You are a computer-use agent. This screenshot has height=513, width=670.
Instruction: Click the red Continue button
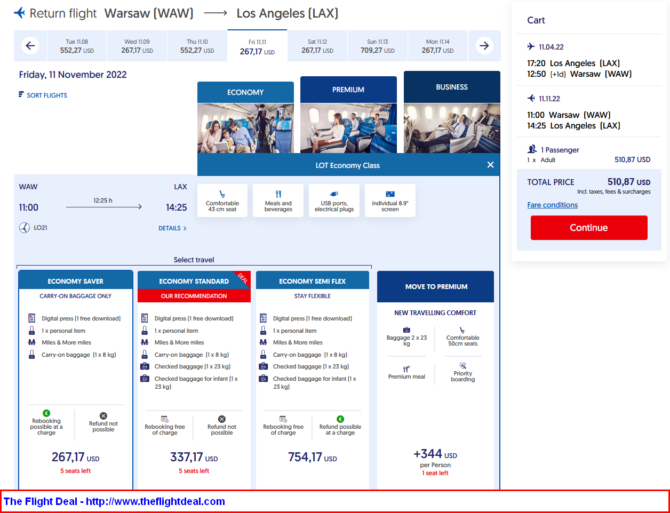[x=589, y=228]
